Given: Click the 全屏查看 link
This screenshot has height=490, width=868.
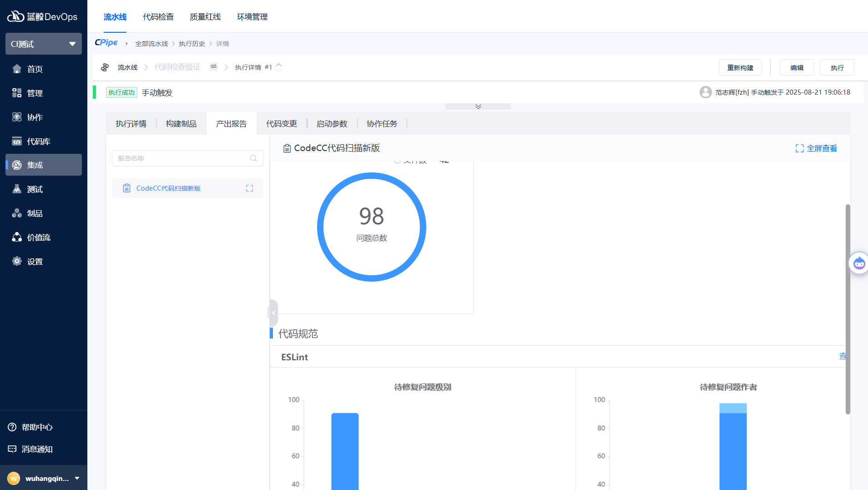Looking at the screenshot, I should coord(816,148).
